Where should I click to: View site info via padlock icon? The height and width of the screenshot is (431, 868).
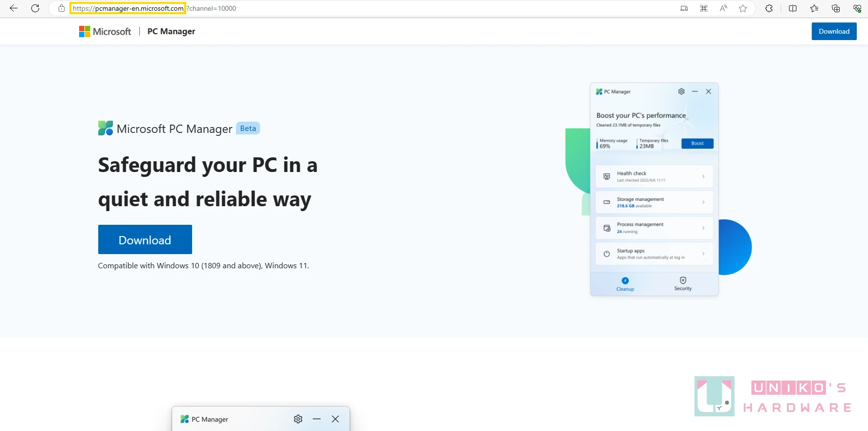[62, 8]
